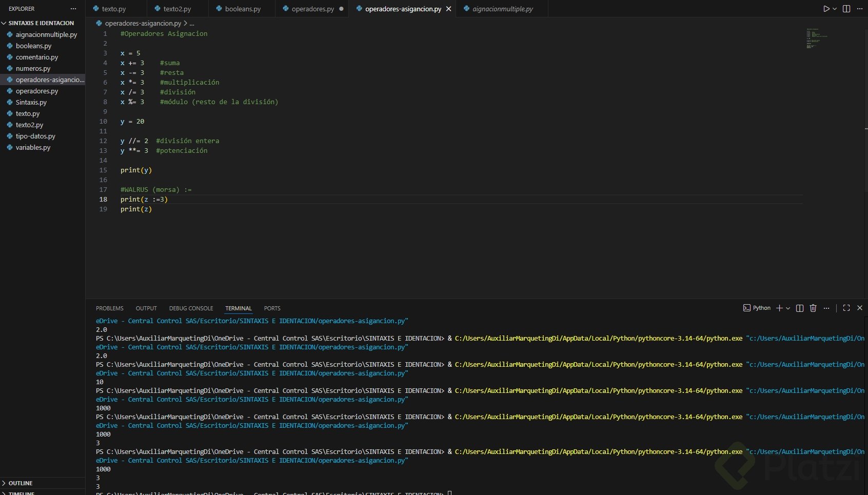This screenshot has width=868, height=495.
Task: Add a new terminal with plus icon
Action: [779, 308]
